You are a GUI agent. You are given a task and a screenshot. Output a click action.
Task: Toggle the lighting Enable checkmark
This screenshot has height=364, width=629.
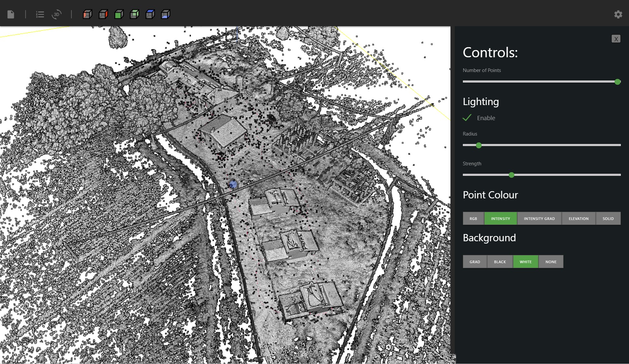click(467, 118)
